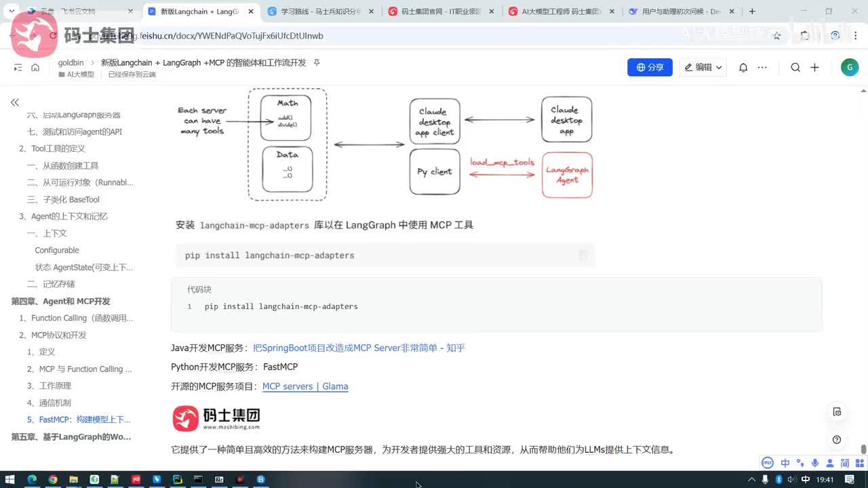Click the blue 分享 share button
Screen dimensions: 868x488
(650, 67)
